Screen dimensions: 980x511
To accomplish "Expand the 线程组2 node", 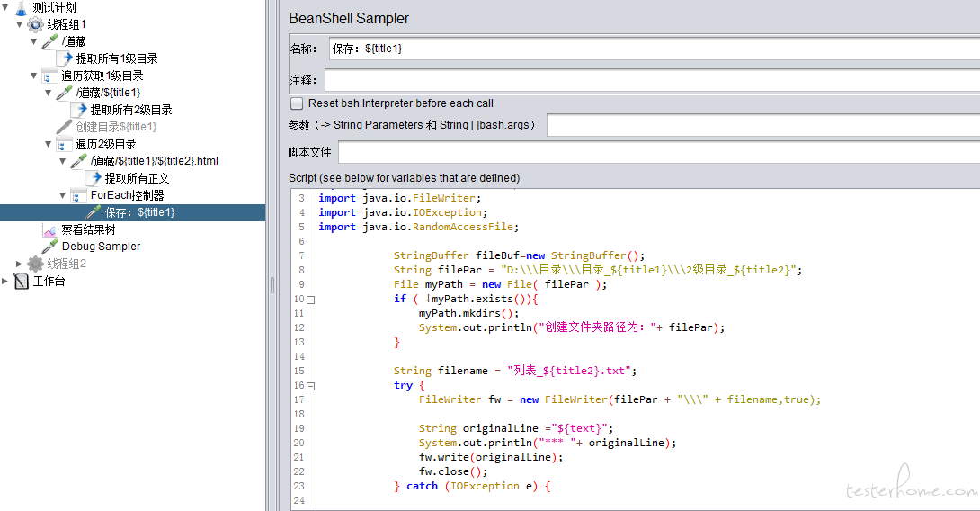I will click(20, 264).
